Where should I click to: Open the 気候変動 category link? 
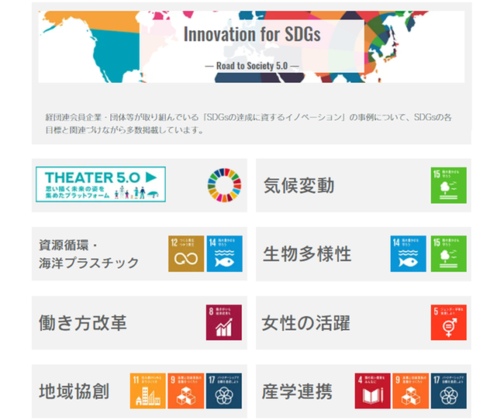click(299, 186)
